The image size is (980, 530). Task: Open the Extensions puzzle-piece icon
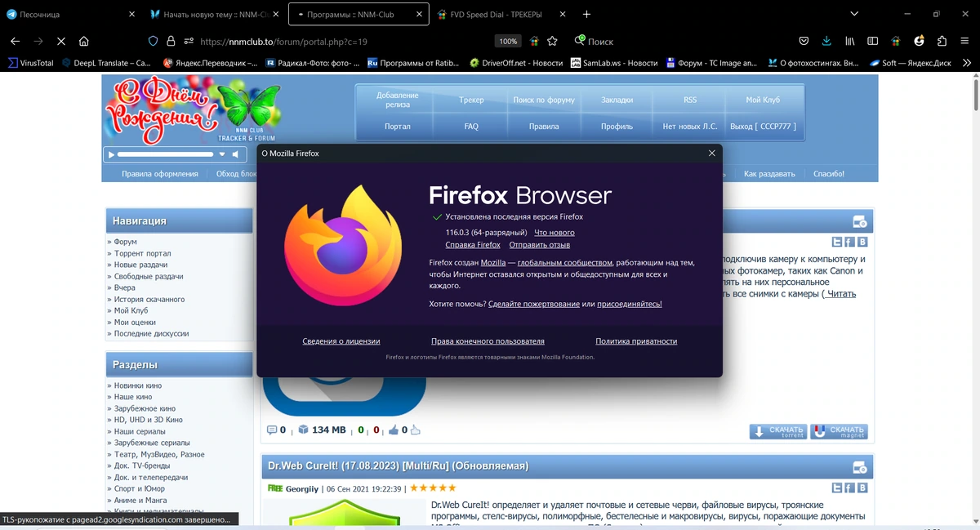[x=942, y=41]
